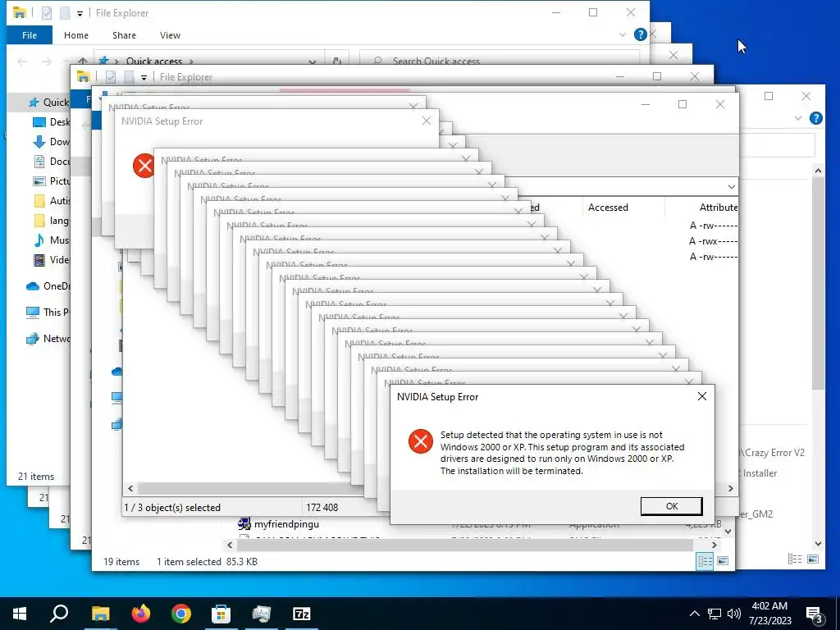
Task: Close the front NVIDIA Setup Error dialog with its X
Action: [702, 396]
